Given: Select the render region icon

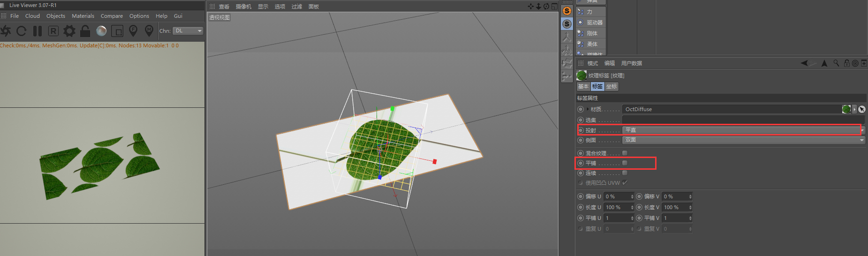Looking at the screenshot, I should pos(117,31).
